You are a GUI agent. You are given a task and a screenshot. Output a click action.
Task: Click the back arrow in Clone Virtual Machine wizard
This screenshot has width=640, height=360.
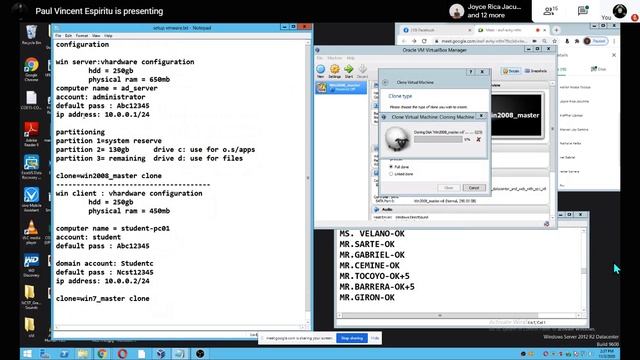385,82
